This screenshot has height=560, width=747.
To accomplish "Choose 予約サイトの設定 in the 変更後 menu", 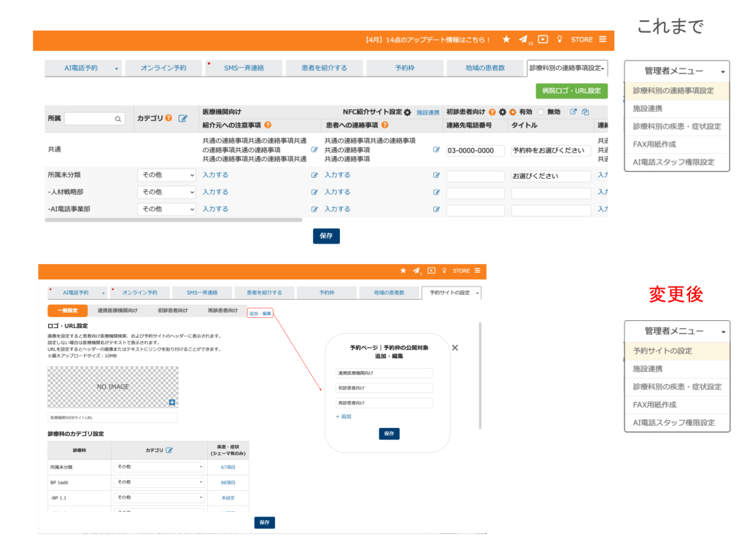I will pyautogui.click(x=676, y=351).
